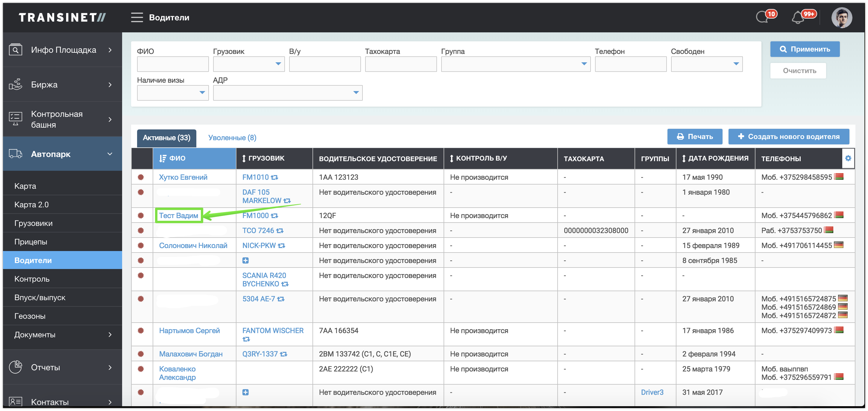
Task: Add truck plus icon in 8 сентября 1985 row
Action: 245,261
